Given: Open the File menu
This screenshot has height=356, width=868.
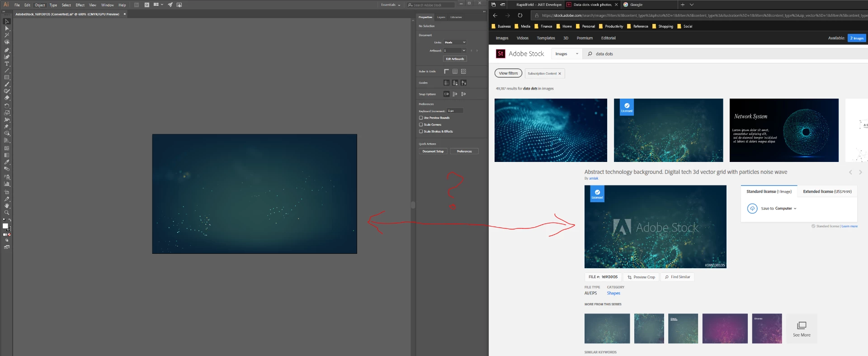Looking at the screenshot, I should pyautogui.click(x=17, y=5).
